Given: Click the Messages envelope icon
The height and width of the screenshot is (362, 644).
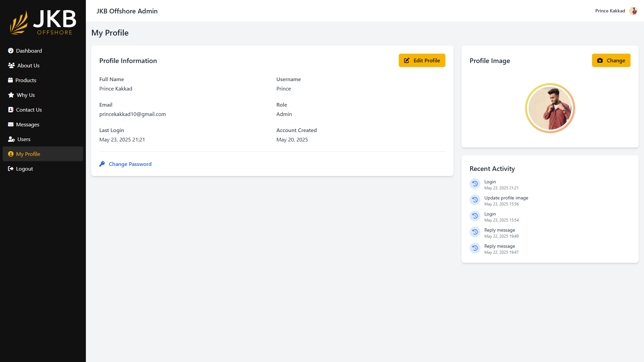Looking at the screenshot, I should click(x=11, y=124).
